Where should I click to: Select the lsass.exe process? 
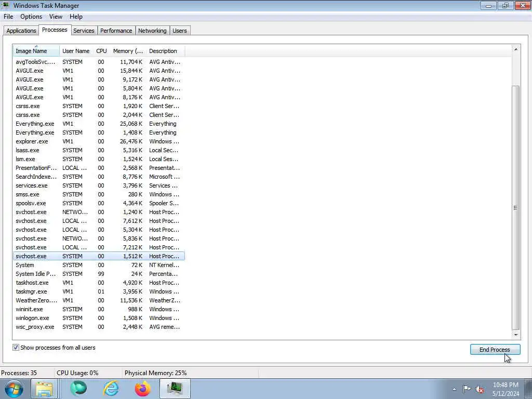pos(99,150)
